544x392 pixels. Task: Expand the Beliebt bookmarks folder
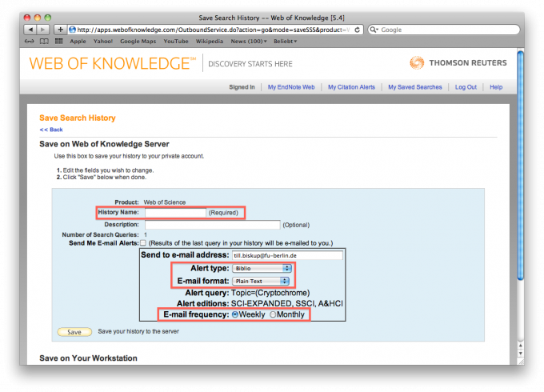click(285, 42)
